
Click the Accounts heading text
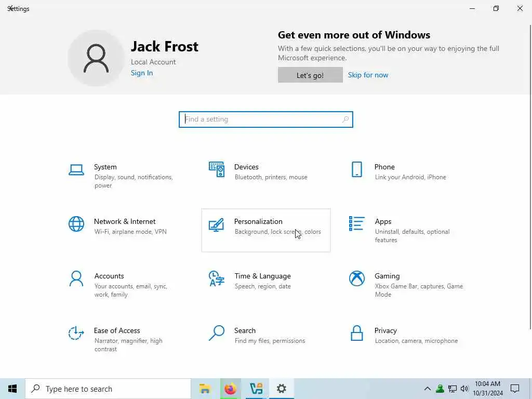109,276
